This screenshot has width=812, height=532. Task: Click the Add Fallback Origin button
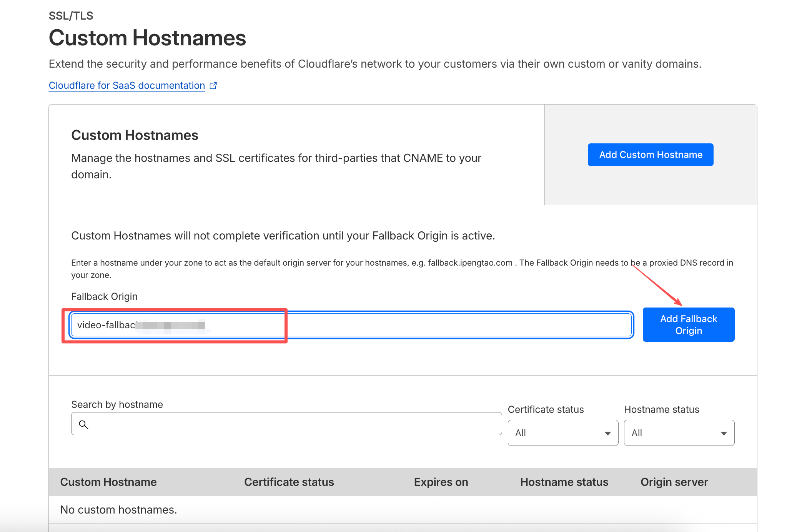coord(689,324)
